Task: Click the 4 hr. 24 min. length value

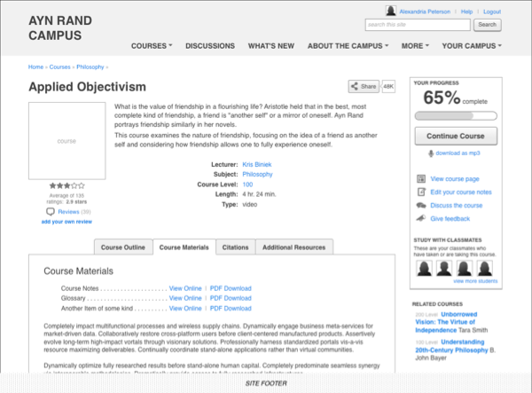Action: (x=259, y=194)
